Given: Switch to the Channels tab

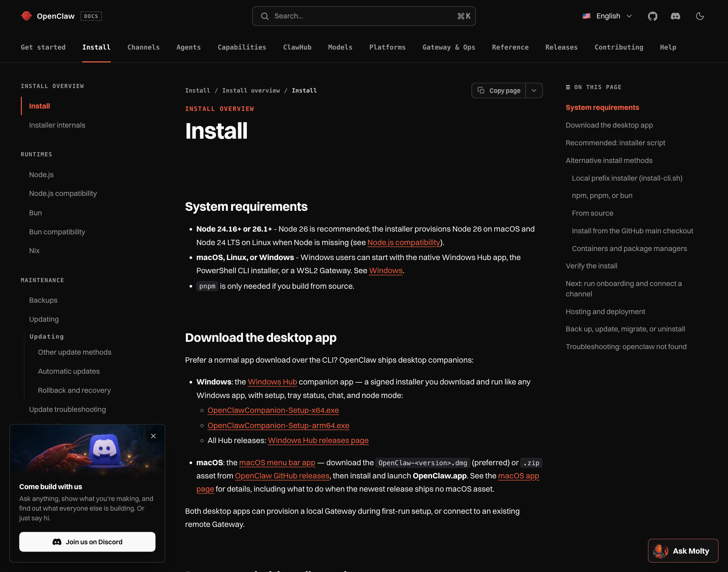Looking at the screenshot, I should coord(144,47).
